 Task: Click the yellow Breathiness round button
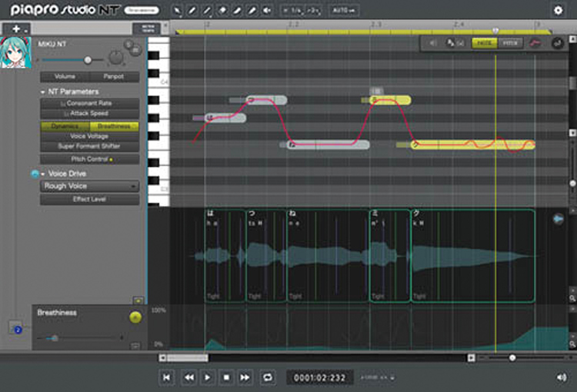135,317
